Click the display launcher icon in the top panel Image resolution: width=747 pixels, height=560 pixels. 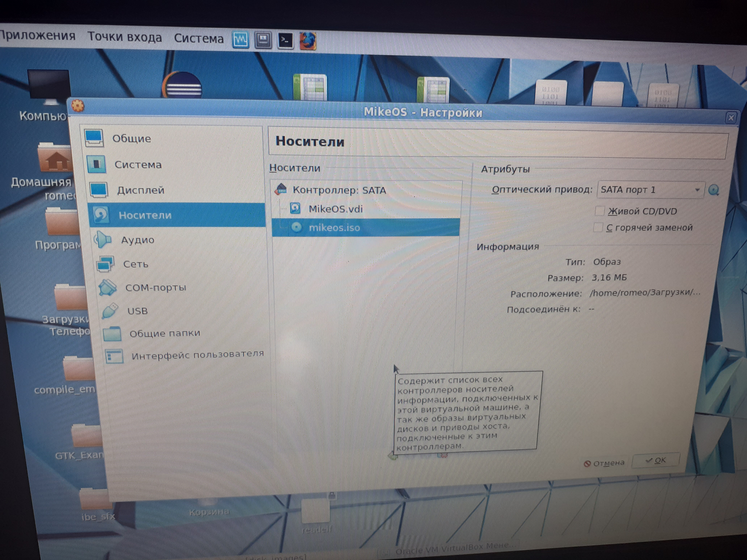pyautogui.click(x=263, y=41)
